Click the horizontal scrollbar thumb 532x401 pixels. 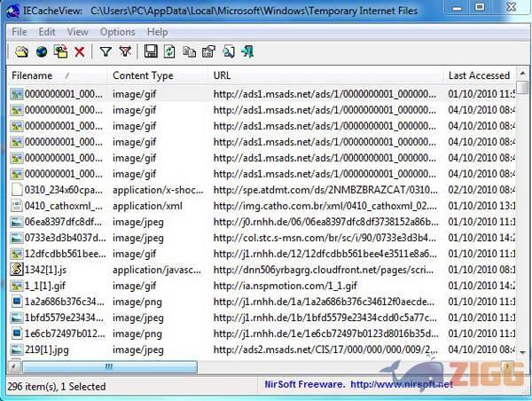coord(110,366)
